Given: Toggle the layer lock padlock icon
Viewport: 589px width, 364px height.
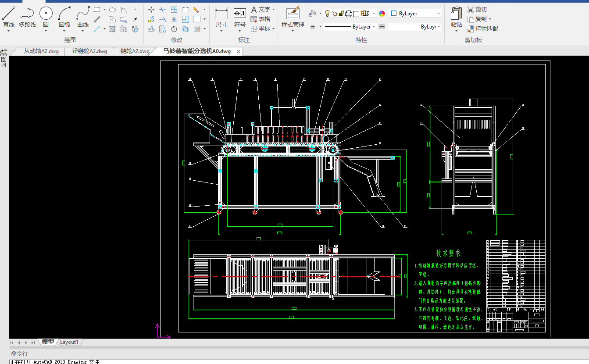Looking at the screenshot, I should (x=342, y=14).
